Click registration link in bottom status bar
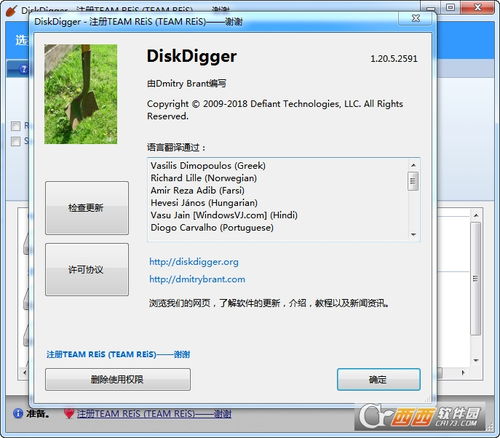The width and height of the screenshot is (500, 438). click(154, 414)
